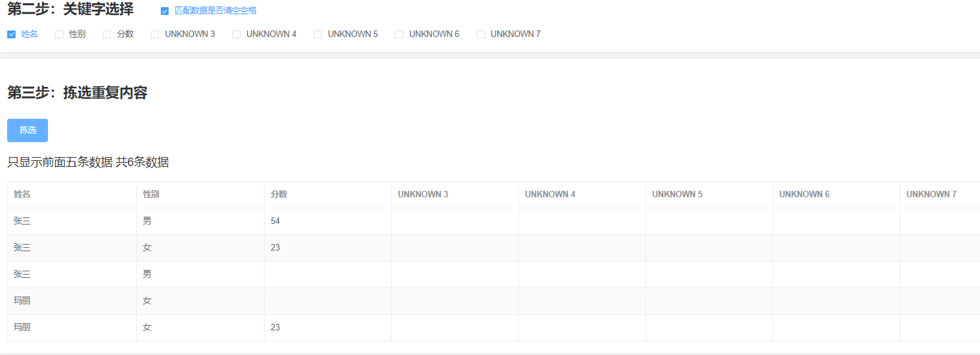Screen dimensions: 980x355
Task: Check the 性别 keyword checkbox
Action: tap(59, 34)
